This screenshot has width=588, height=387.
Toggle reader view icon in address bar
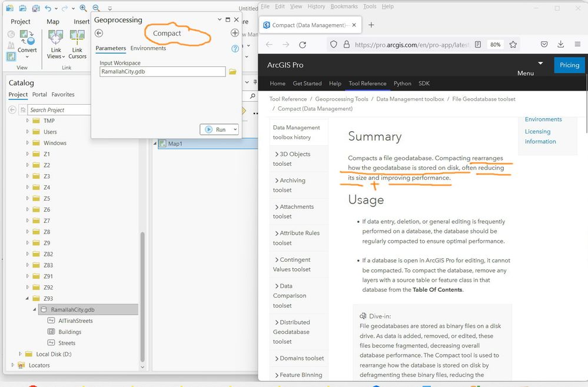point(478,45)
